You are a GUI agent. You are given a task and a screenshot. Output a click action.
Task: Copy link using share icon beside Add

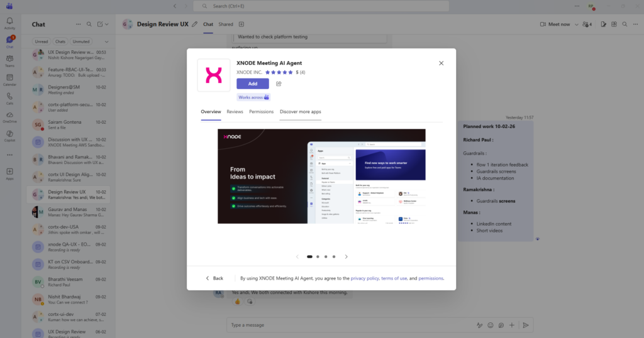coord(279,84)
